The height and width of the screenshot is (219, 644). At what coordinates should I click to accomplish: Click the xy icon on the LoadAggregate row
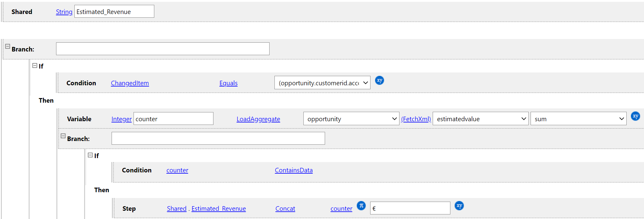tap(635, 116)
